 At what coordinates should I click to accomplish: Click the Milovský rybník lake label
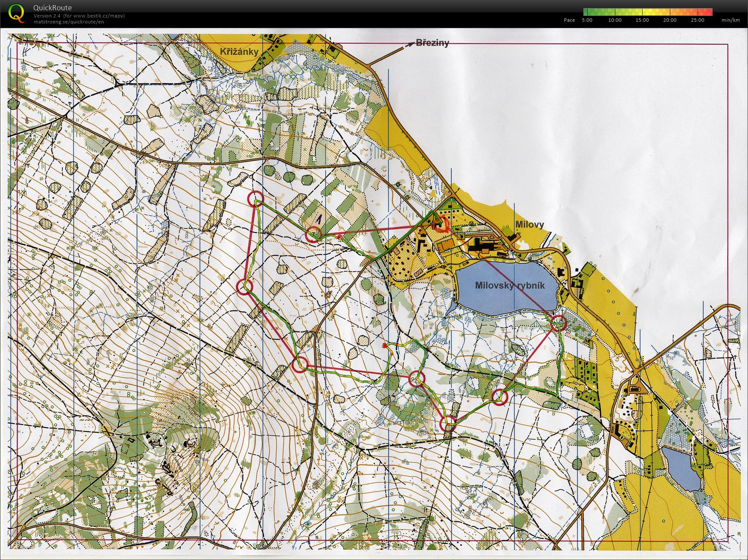[510, 285]
